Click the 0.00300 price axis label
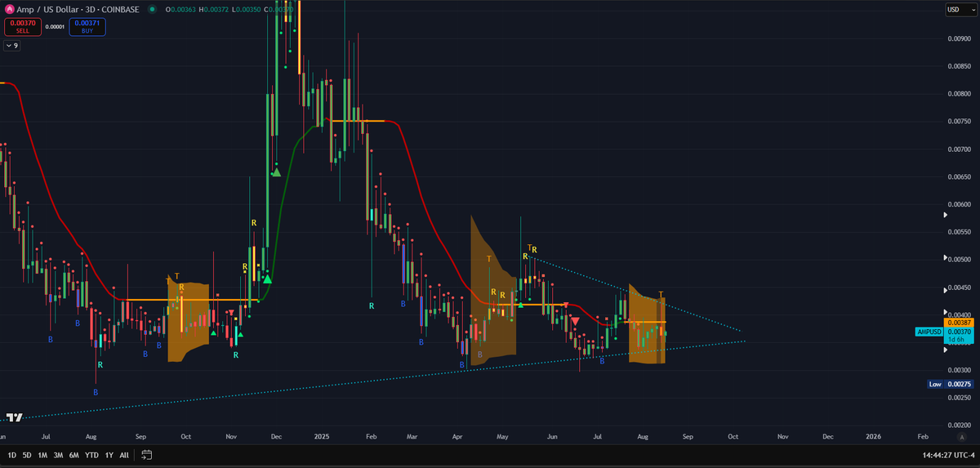The height and width of the screenshot is (468, 980). click(959, 370)
